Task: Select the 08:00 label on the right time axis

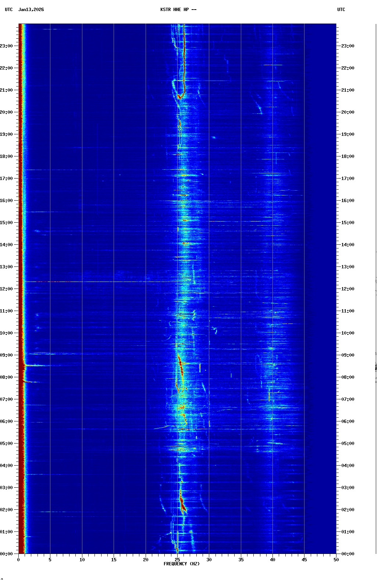Action: 348,377
